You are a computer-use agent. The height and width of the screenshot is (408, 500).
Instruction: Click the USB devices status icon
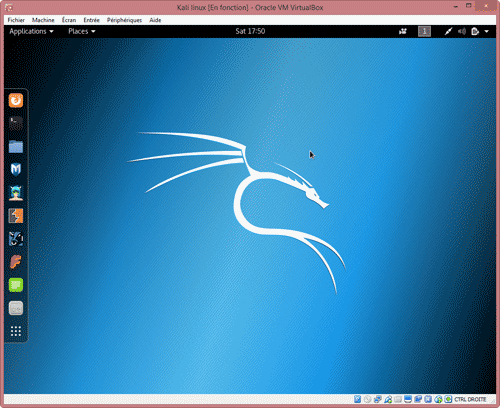pos(388,399)
